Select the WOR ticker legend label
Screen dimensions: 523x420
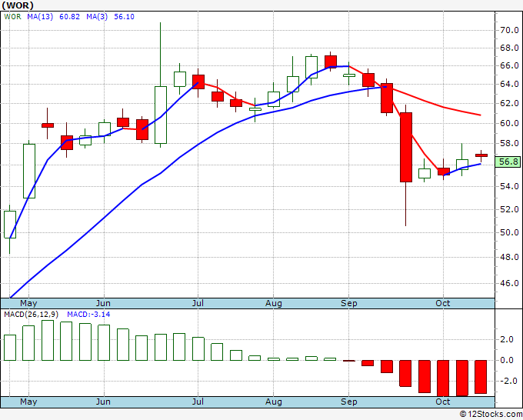[x=12, y=17]
